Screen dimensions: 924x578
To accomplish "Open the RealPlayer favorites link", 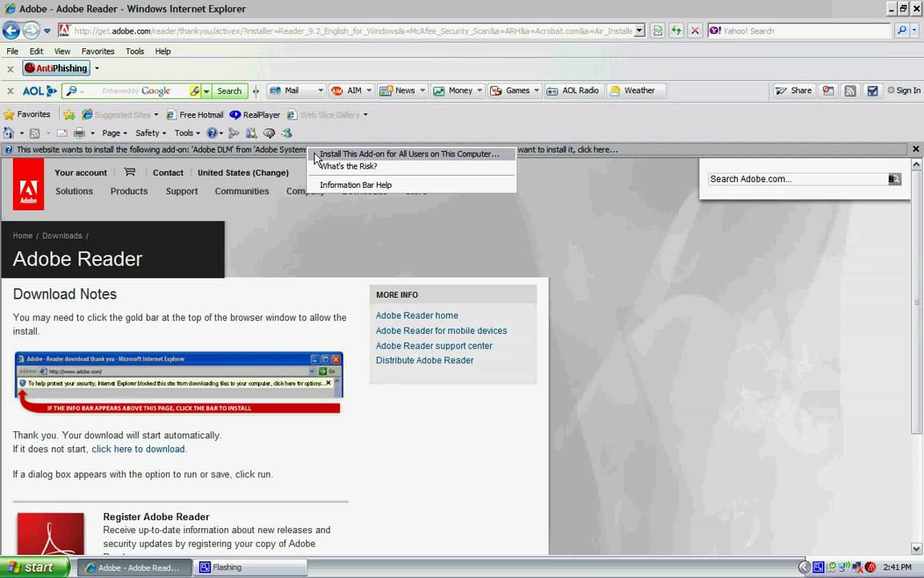I will 254,115.
